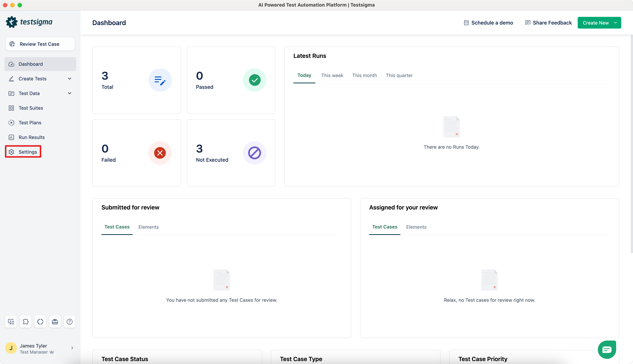633x364 pixels.
Task: Open the Create New dropdown arrow
Action: [x=615, y=23]
